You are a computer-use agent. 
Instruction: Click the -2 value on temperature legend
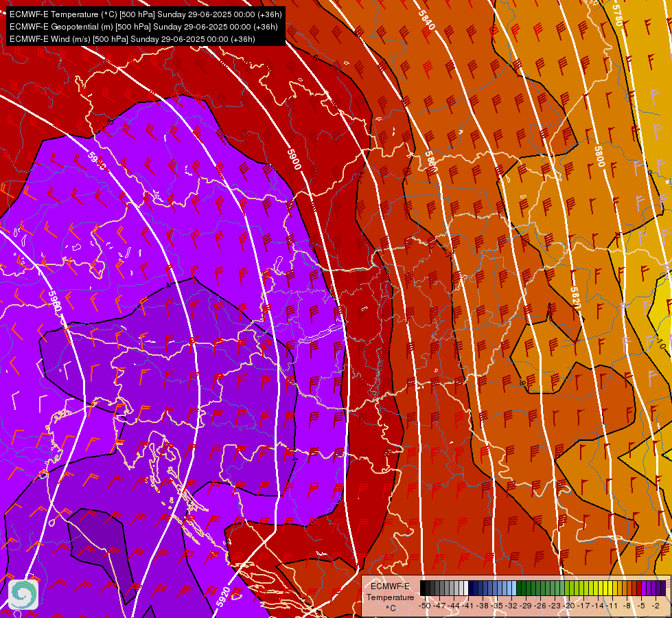click(656, 606)
